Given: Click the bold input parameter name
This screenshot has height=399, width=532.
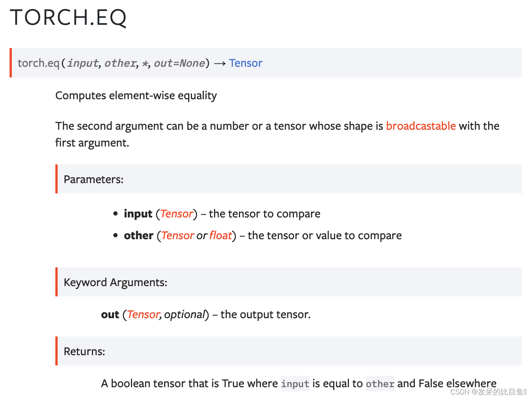Looking at the screenshot, I should [138, 214].
